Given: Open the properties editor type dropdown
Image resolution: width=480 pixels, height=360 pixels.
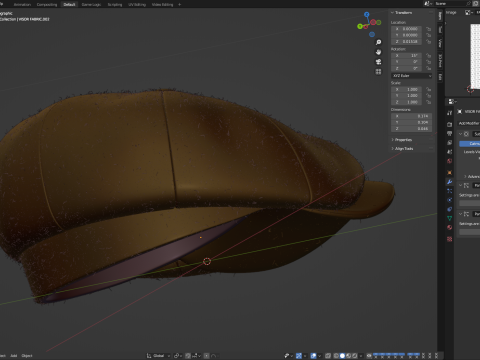Looking at the screenshot, I should click(x=452, y=101).
